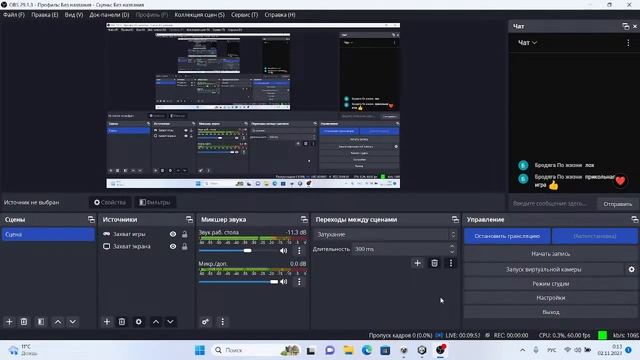Screen dimensions: 640x360
Task: Mute Mic/Aux speaker icon
Action: [x=284, y=282]
